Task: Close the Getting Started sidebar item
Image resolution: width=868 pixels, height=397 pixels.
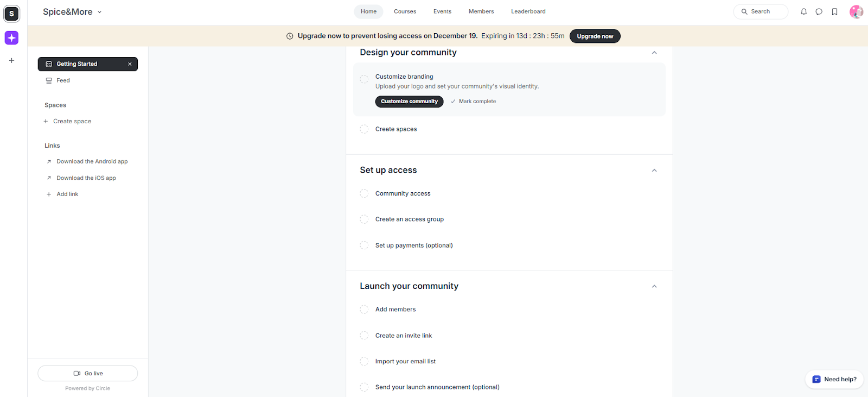Action: [130, 64]
